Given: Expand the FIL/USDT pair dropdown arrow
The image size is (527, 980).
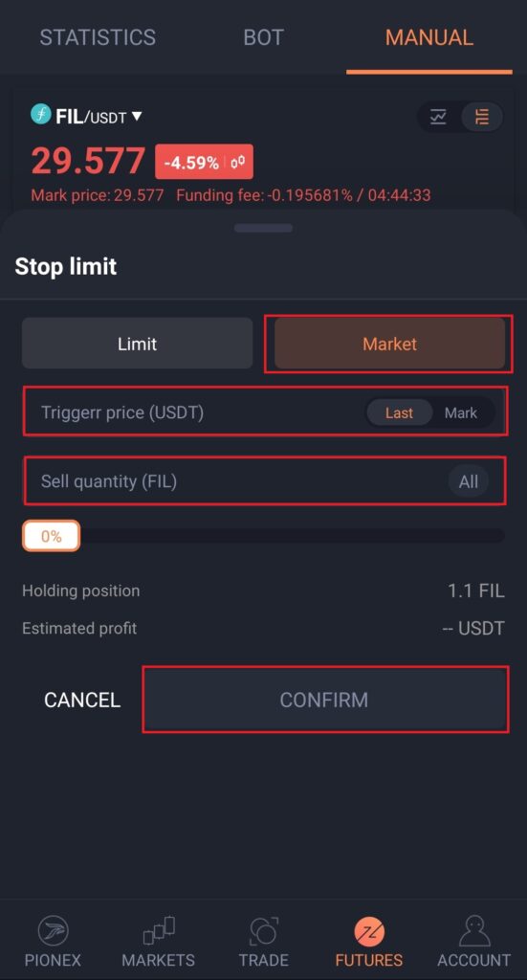Looking at the screenshot, I should pos(137,116).
